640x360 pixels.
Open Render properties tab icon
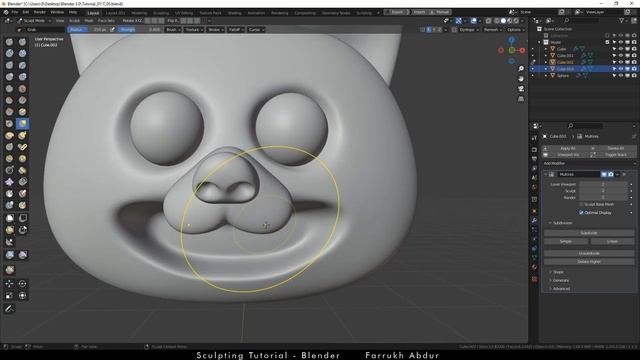[534, 149]
